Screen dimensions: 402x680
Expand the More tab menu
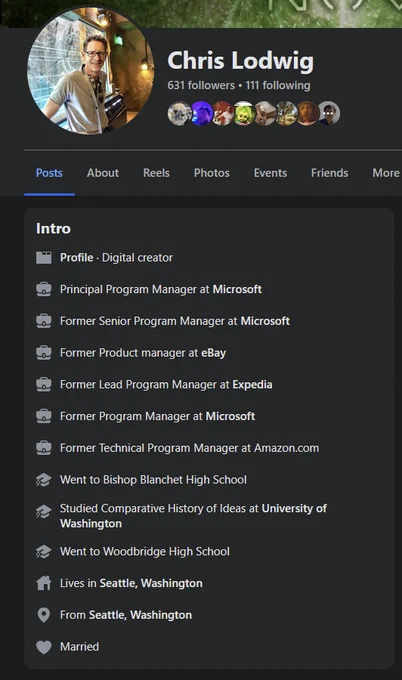point(386,173)
